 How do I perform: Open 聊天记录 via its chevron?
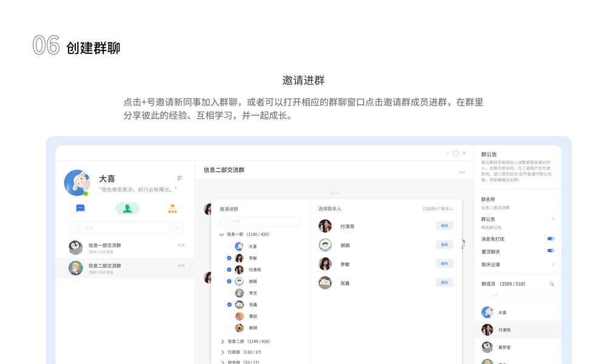point(553,265)
